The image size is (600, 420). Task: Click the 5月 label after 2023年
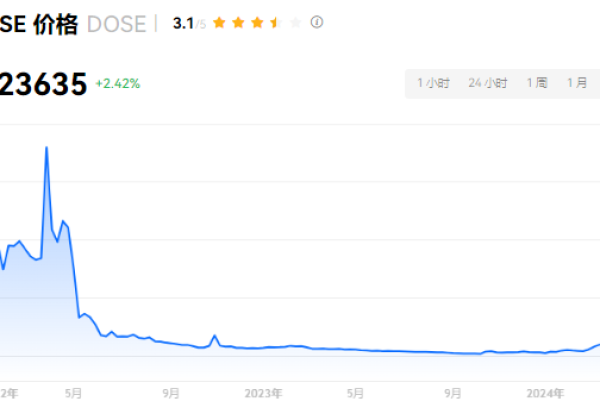click(355, 393)
